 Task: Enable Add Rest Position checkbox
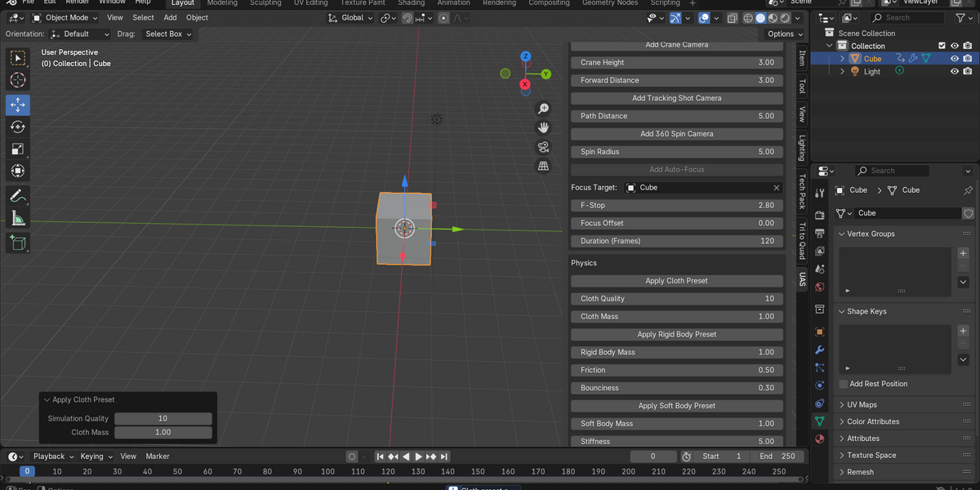pyautogui.click(x=844, y=384)
